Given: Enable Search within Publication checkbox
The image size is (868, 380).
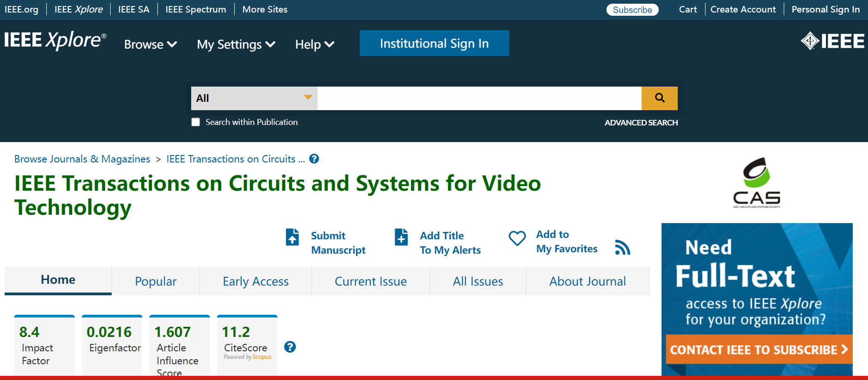Looking at the screenshot, I should (x=196, y=122).
